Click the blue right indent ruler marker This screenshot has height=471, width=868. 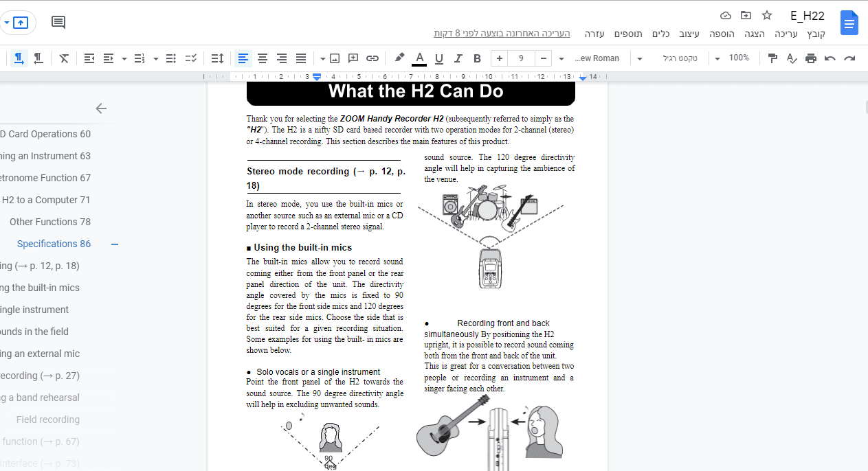pos(583,78)
